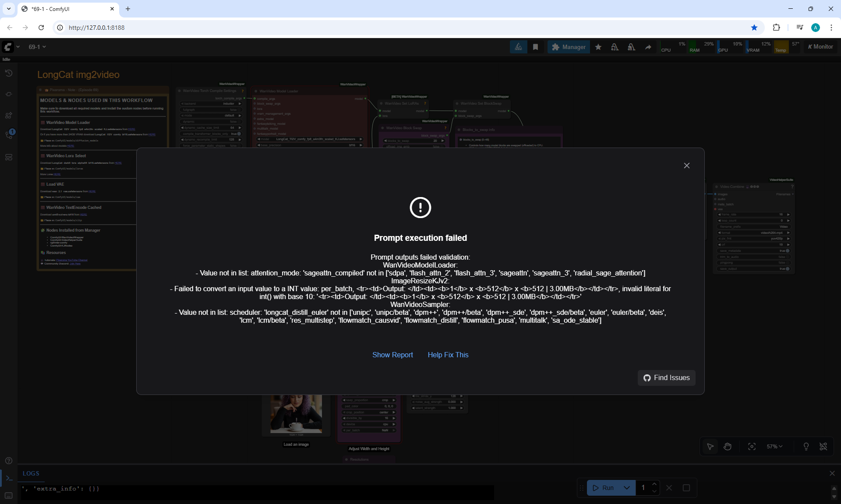841x504 pixels.
Task: Toggle the bottom console panel icon
Action: tap(9, 478)
